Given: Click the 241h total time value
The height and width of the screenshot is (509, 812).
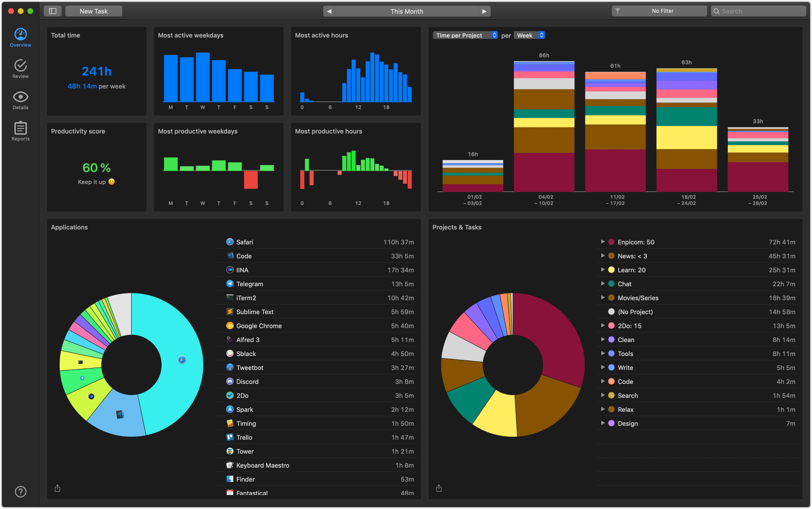Looking at the screenshot, I should (x=97, y=72).
